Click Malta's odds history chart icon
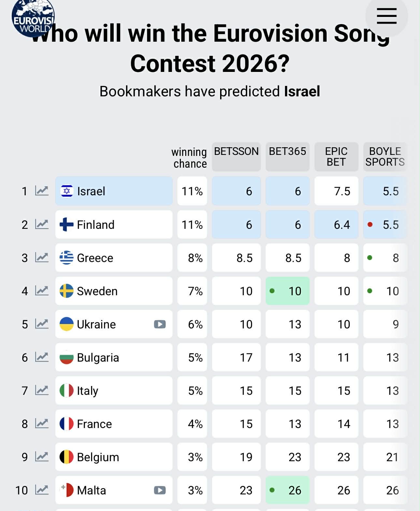Screen dimensions: 420x511 click(x=42, y=490)
